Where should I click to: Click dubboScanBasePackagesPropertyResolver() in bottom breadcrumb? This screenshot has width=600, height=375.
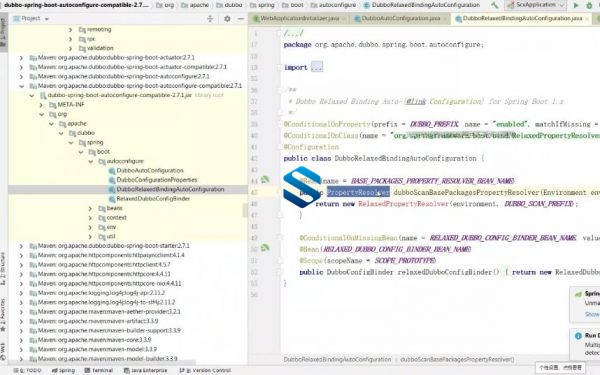tap(457, 359)
